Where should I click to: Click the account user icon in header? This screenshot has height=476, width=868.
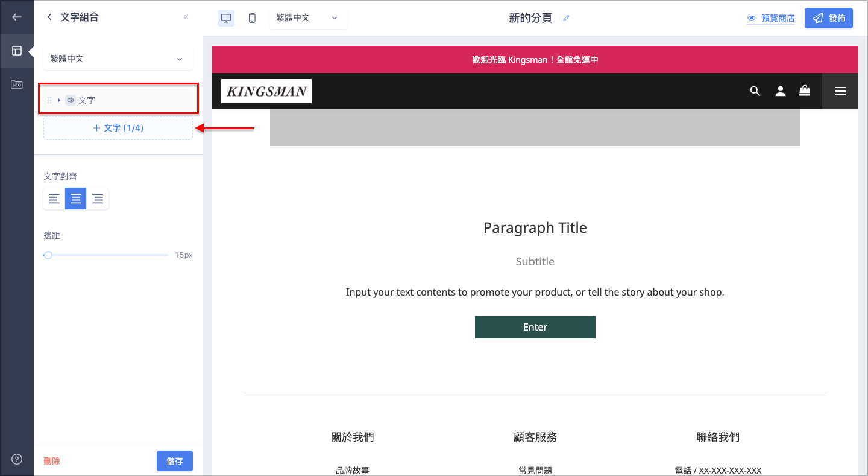pyautogui.click(x=781, y=91)
